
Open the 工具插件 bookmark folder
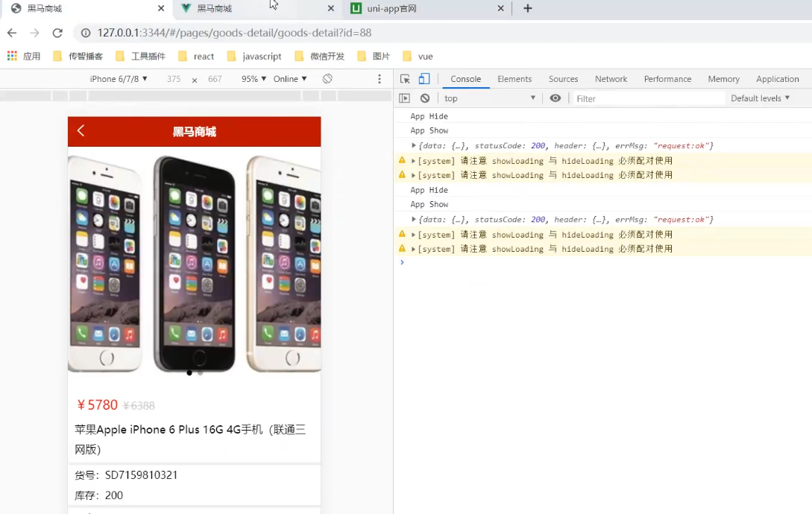[140, 56]
